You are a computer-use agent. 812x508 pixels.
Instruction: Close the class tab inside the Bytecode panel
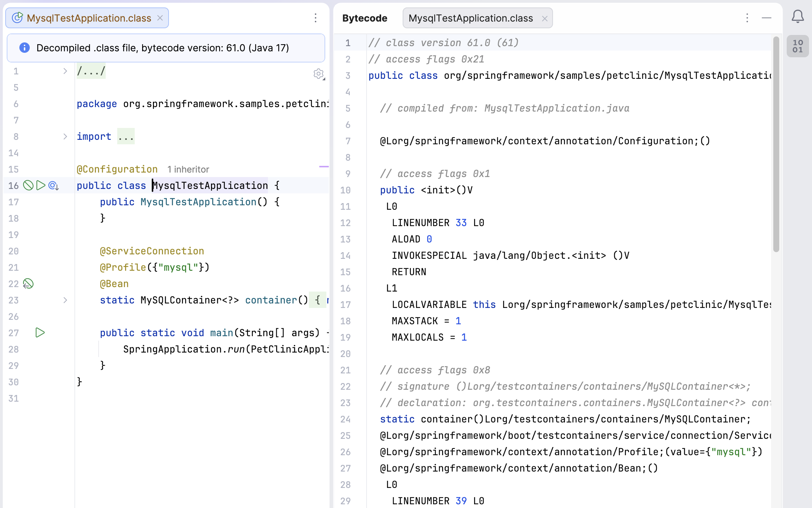[544, 18]
